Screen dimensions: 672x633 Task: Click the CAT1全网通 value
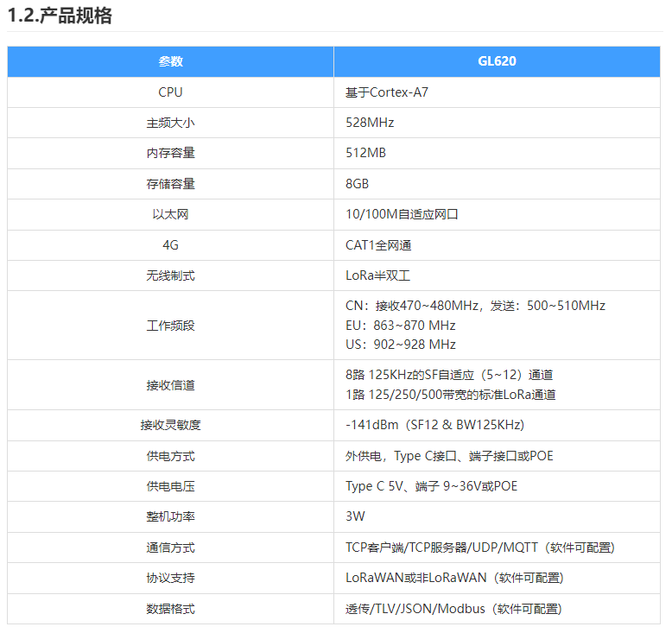pyautogui.click(x=378, y=245)
